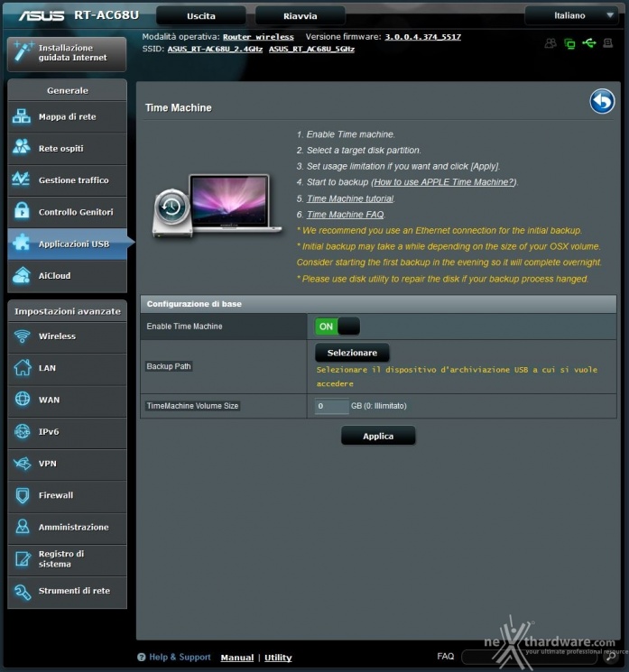Go to Rete ospiti section

click(67, 148)
